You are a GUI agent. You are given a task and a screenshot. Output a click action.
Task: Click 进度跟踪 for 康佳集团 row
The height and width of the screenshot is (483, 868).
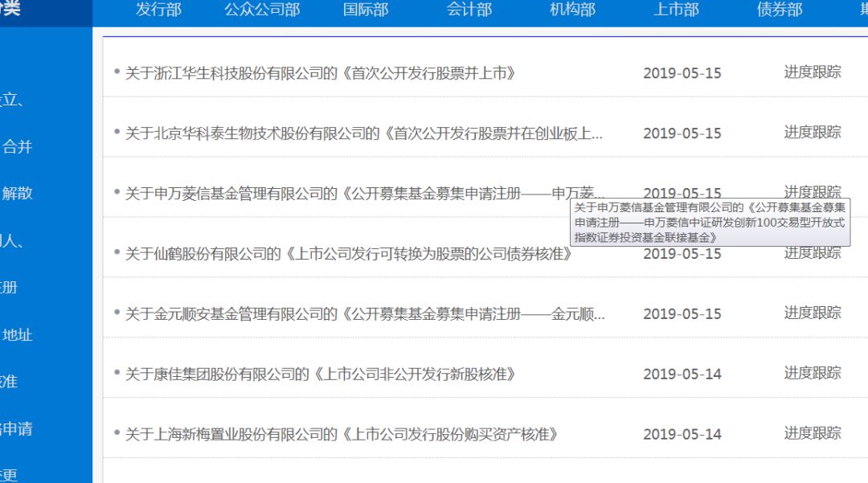click(x=812, y=374)
